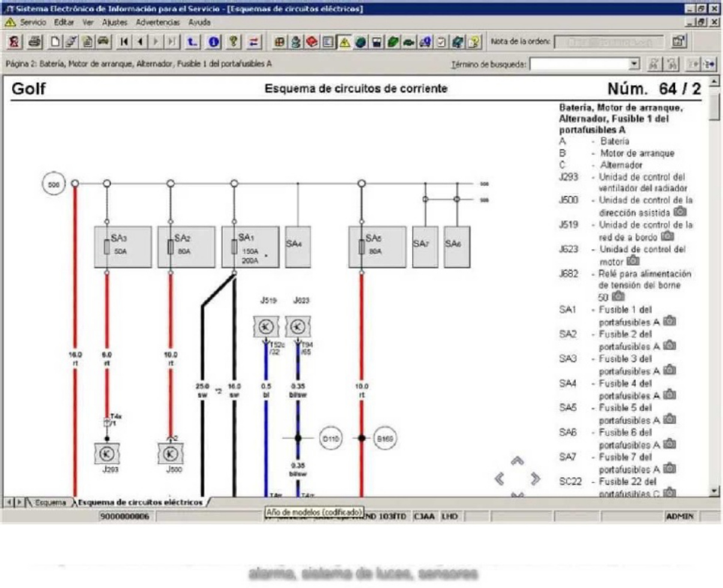Click the green leaf toolbar icon
723x588 pixels.
393,41
